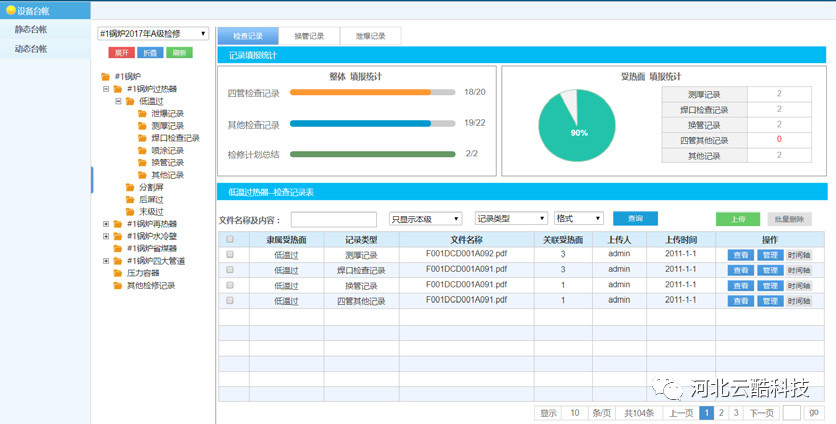Toggle the select-all checkbox in table header
Screen dimensions: 836x424
click(230, 239)
